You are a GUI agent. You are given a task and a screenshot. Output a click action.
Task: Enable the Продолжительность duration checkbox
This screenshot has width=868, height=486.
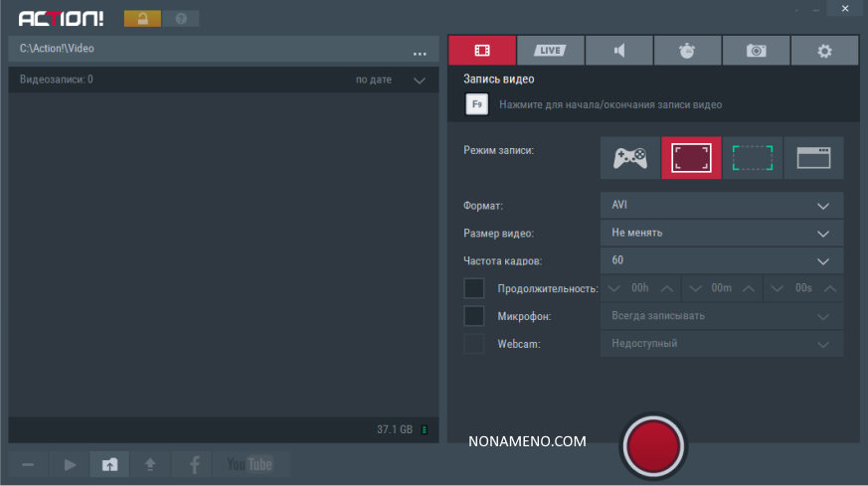coord(475,288)
